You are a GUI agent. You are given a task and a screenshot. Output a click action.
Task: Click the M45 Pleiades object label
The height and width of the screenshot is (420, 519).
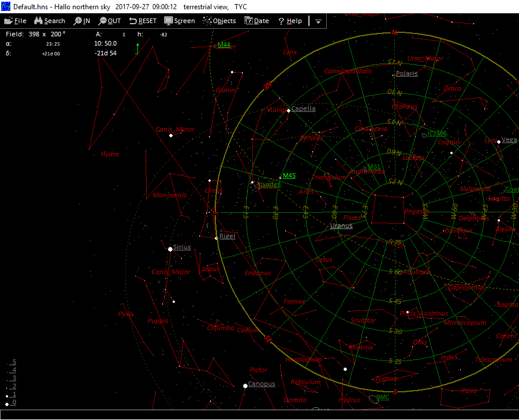(x=289, y=175)
